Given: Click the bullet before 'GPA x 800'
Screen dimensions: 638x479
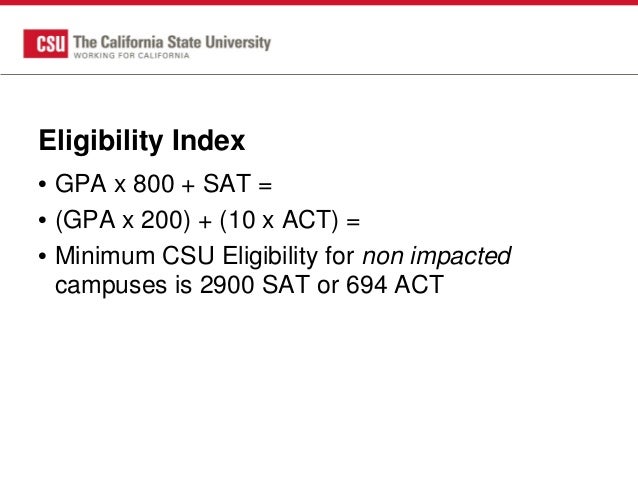Looking at the screenshot, I should (x=42, y=184).
